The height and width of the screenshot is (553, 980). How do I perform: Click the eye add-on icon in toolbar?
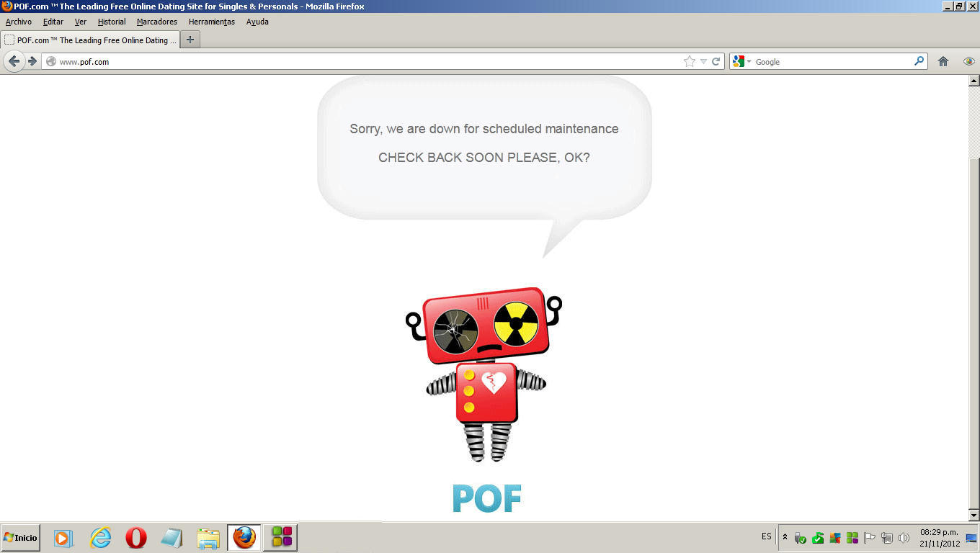tap(969, 62)
